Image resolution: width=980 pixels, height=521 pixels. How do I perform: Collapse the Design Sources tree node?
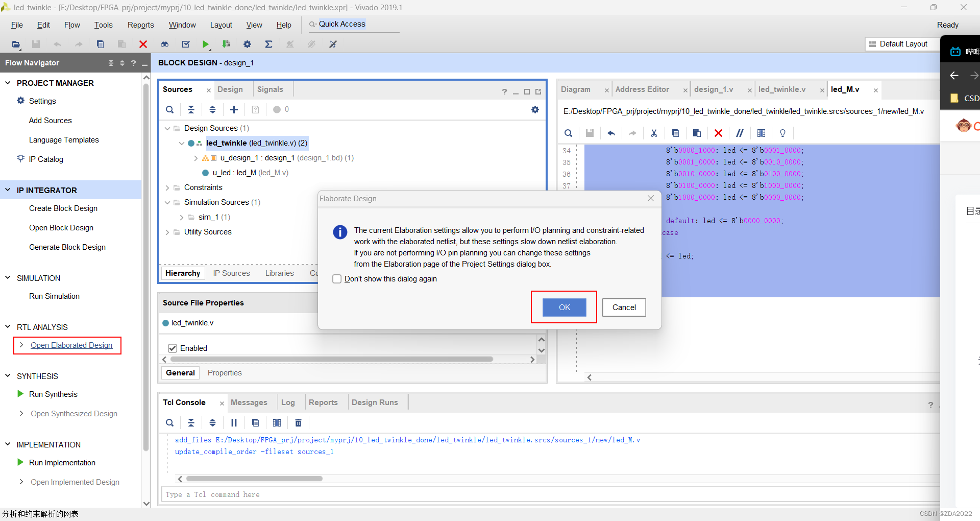167,128
